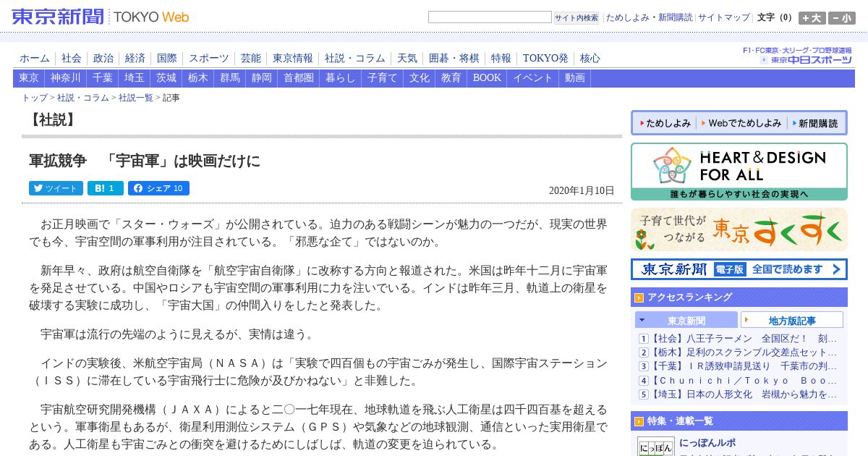The width and height of the screenshot is (868, 456).
Task: Select 教育 in regional bar
Action: (451, 78)
